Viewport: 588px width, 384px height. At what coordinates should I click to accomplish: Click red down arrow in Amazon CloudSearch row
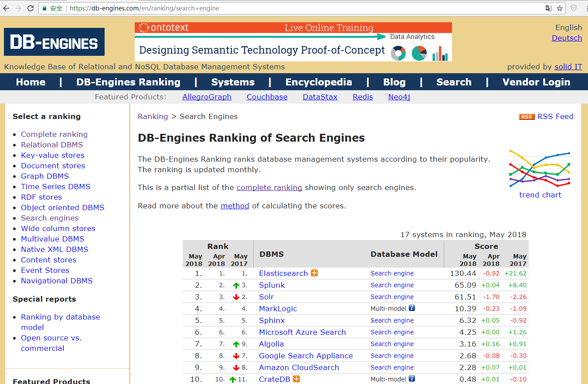236,368
